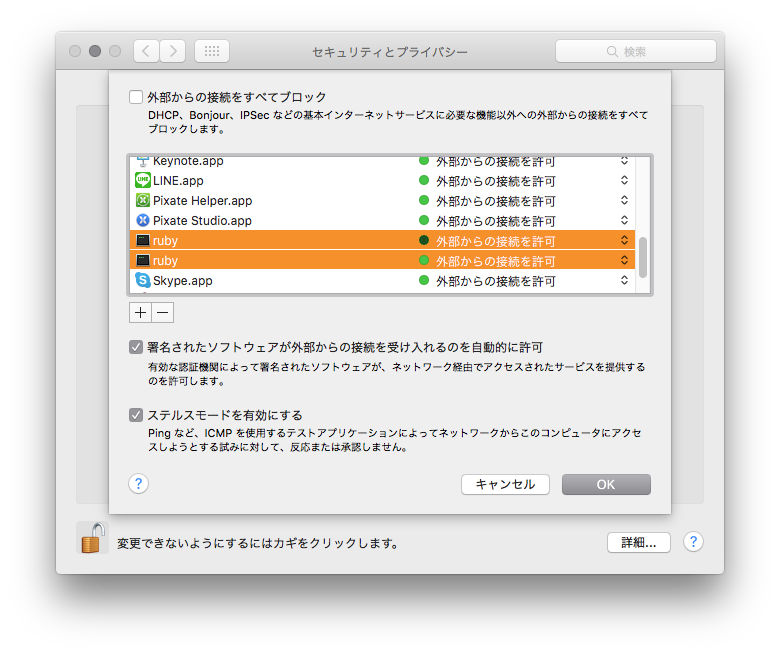
Task: Open connection popup for Pixate Helper.app
Action: 624,200
